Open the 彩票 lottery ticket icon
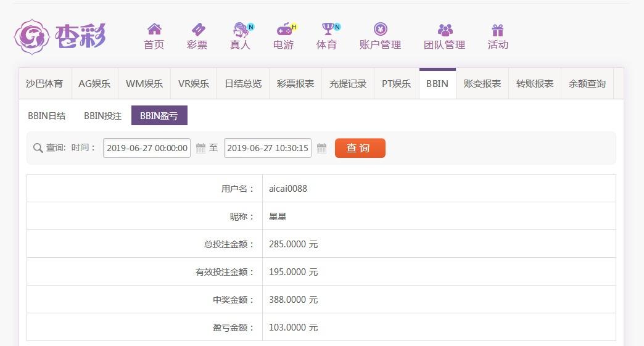This screenshot has width=644, height=346. tap(198, 29)
